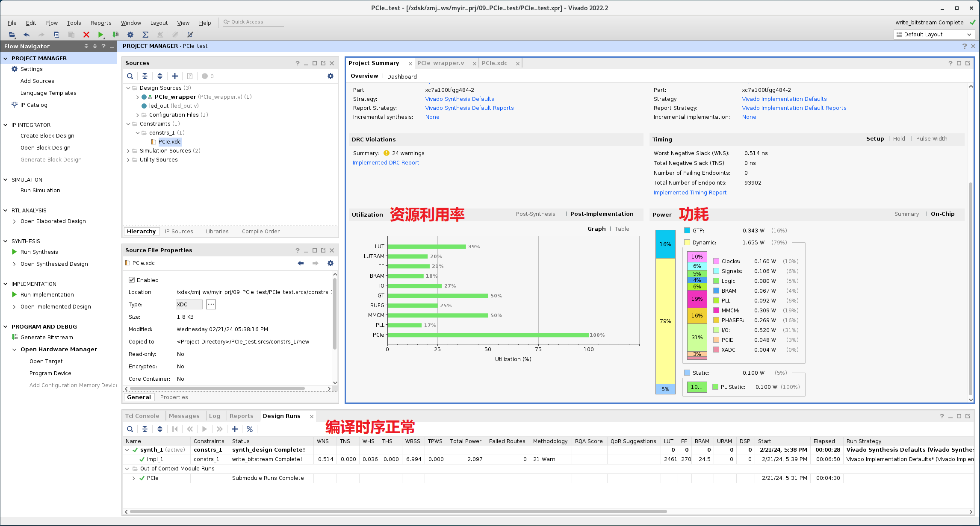The height and width of the screenshot is (526, 980).
Task: Click Vivado Synthesis Defaults link
Action: click(x=459, y=99)
